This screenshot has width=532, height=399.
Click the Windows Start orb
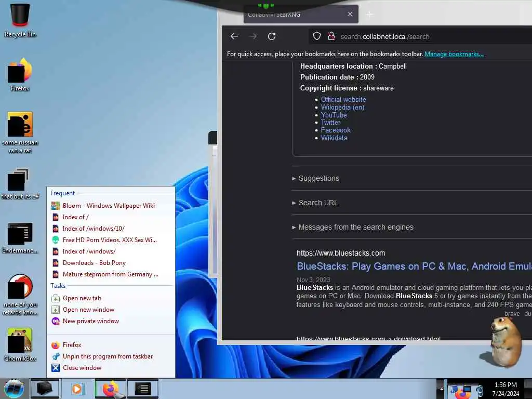14,389
